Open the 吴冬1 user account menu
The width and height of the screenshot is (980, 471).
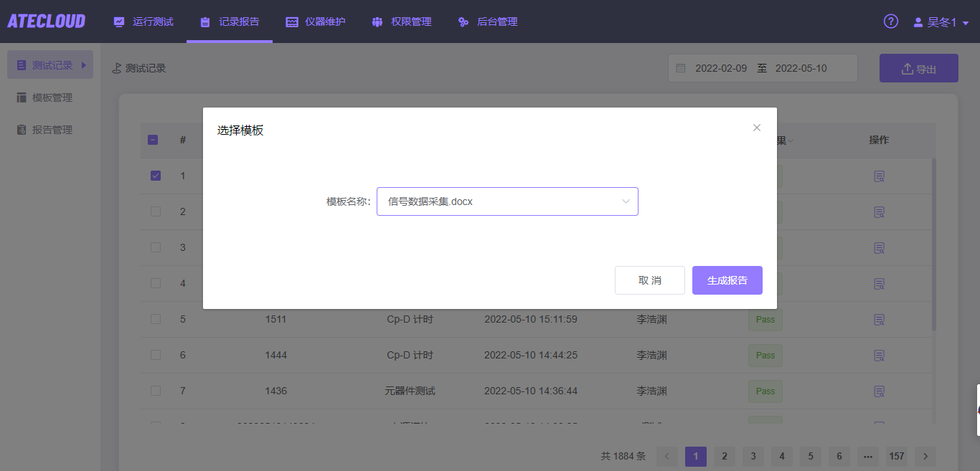pyautogui.click(x=940, y=22)
